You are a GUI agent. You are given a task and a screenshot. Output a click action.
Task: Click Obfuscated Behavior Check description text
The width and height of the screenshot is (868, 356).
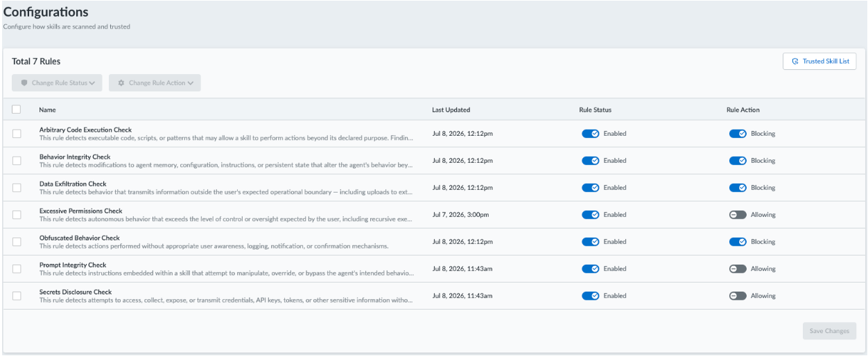214,246
